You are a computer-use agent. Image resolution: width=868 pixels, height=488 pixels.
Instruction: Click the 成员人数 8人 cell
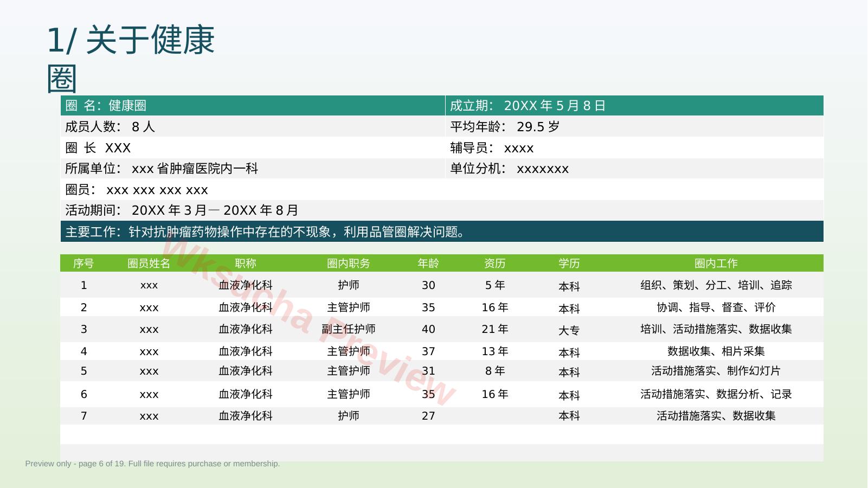(x=253, y=126)
